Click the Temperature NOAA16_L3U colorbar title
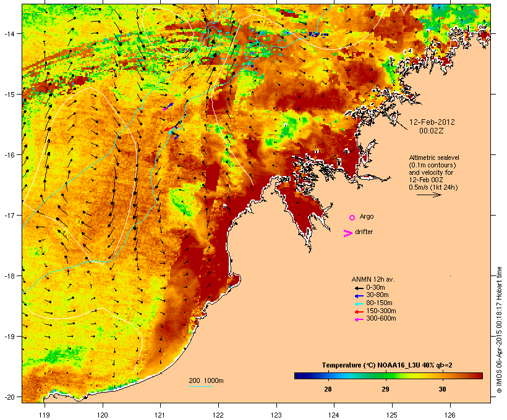This screenshot has height=420, width=507. click(x=387, y=366)
